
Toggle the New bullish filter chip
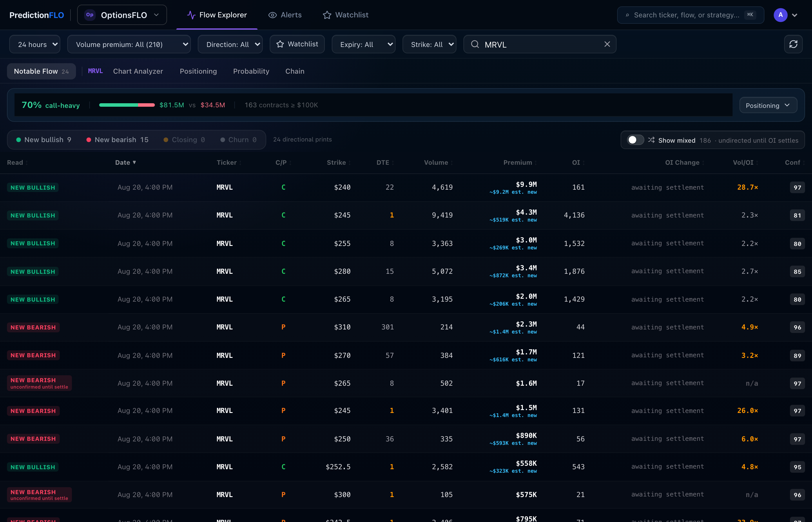point(43,140)
